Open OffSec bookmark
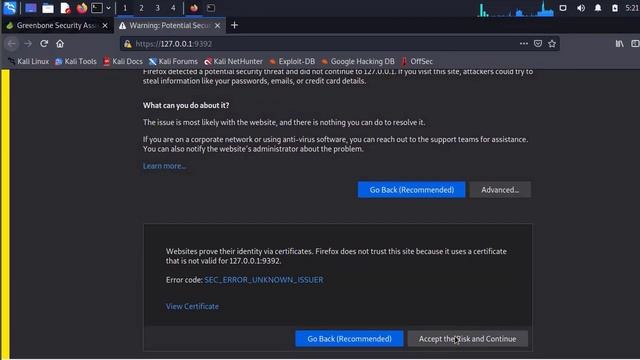 pyautogui.click(x=417, y=62)
